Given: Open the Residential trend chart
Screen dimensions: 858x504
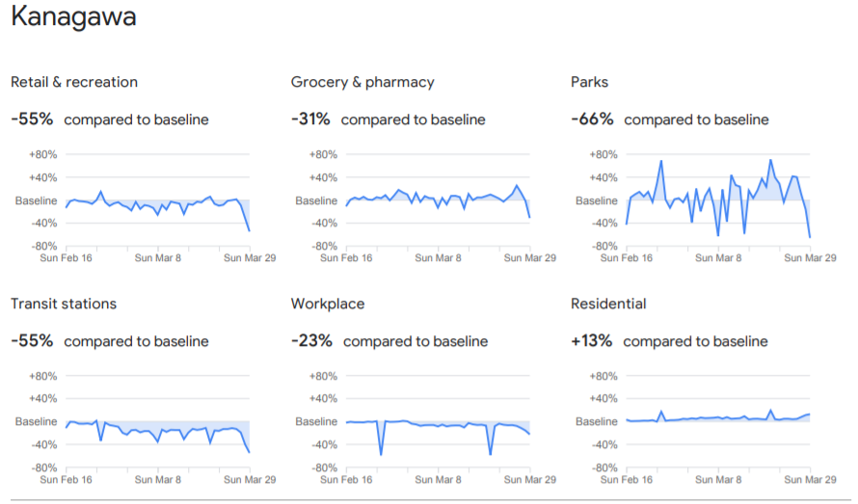Looking at the screenshot, I should pyautogui.click(x=718, y=419).
